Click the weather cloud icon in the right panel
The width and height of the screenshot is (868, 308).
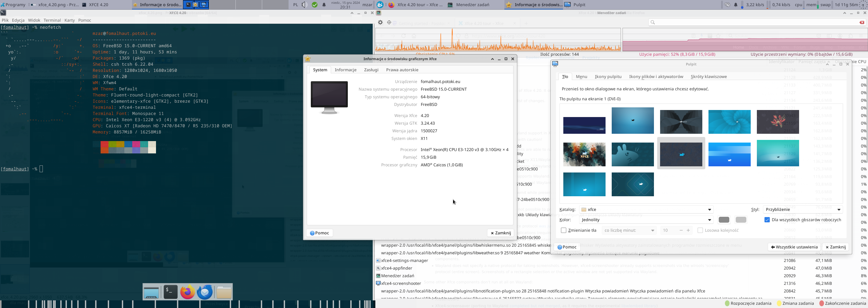727,5
